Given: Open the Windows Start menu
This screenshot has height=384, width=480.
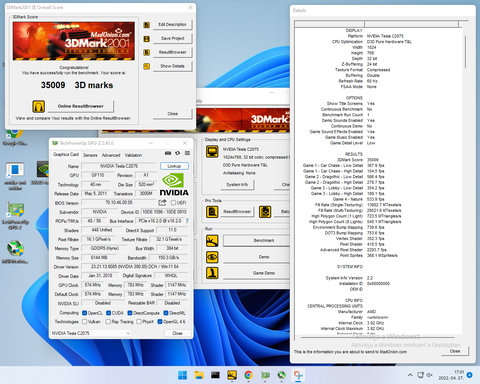Looking at the screenshot, I should coord(182,375).
